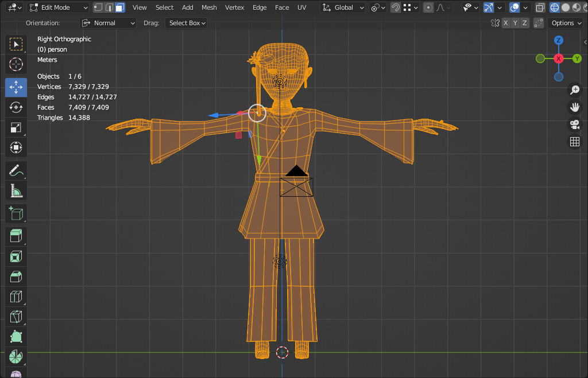Select the Rotate tool
This screenshot has height=378, width=588.
tap(16, 107)
